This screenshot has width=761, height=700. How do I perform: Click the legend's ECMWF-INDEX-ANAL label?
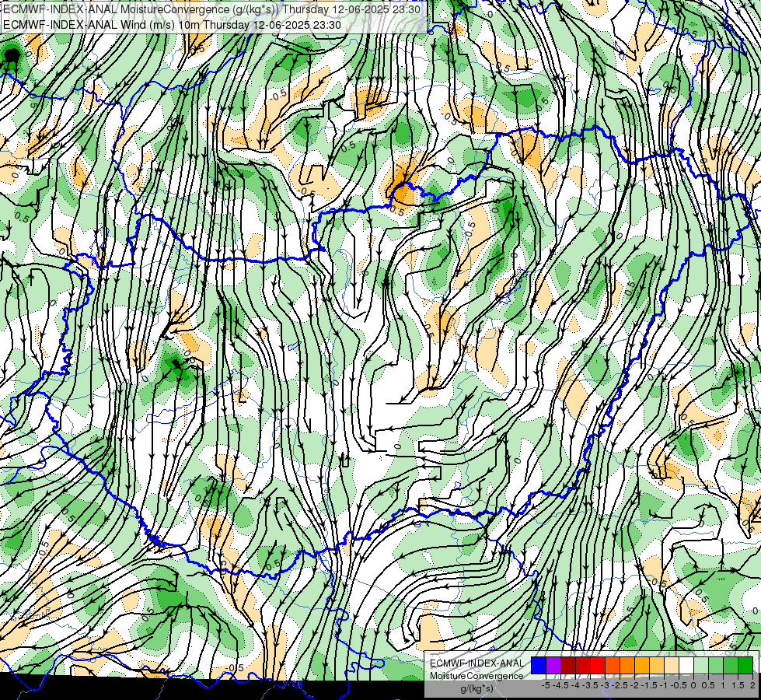477,663
